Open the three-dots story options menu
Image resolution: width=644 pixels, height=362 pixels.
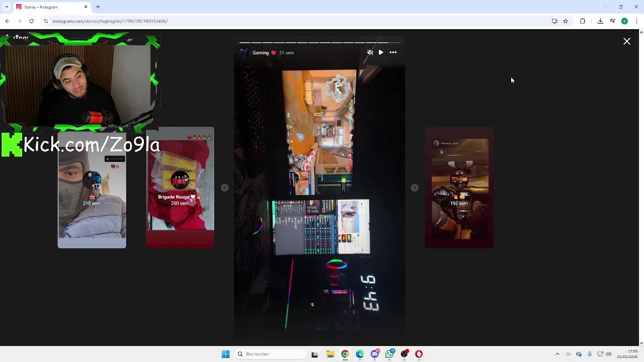pyautogui.click(x=393, y=52)
